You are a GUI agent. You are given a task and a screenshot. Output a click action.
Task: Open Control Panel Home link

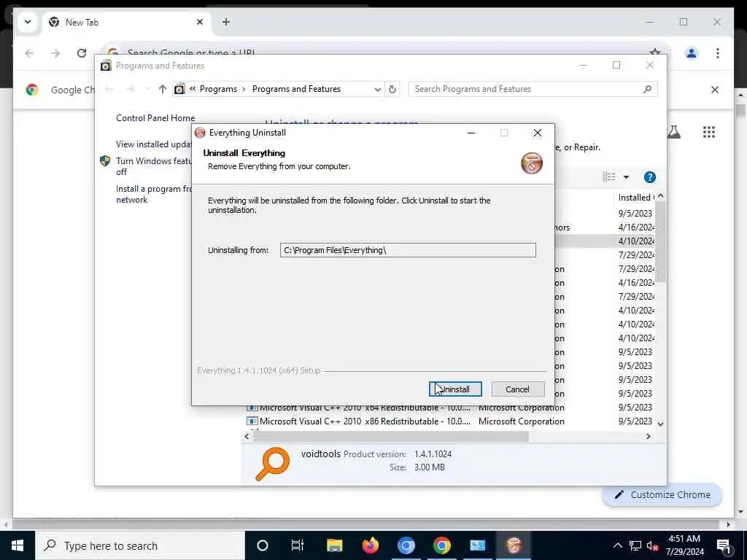[x=155, y=118]
